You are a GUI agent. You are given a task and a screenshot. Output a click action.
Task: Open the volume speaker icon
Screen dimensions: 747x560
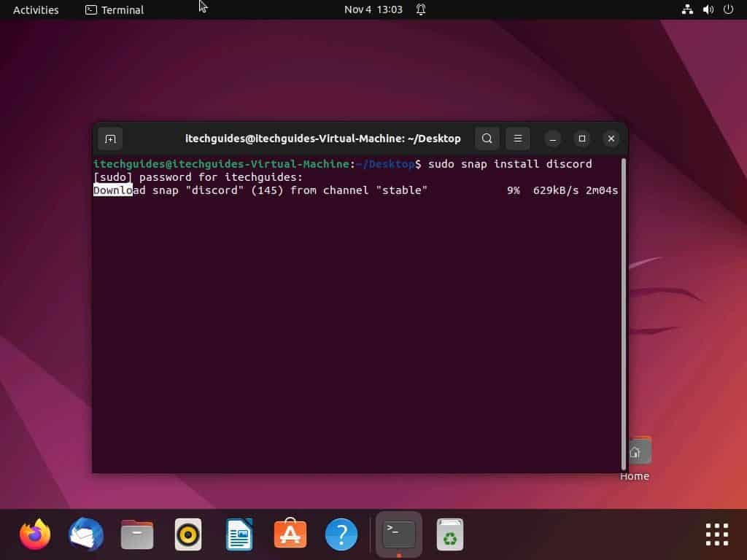click(x=708, y=9)
